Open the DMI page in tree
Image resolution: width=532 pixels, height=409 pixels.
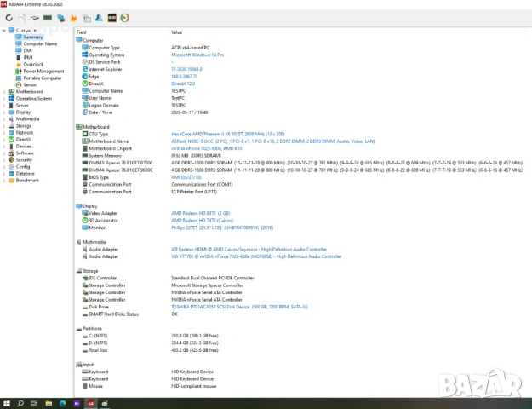point(27,50)
